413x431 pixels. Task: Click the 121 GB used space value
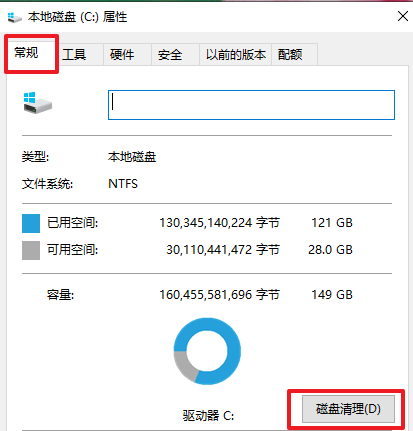332,223
